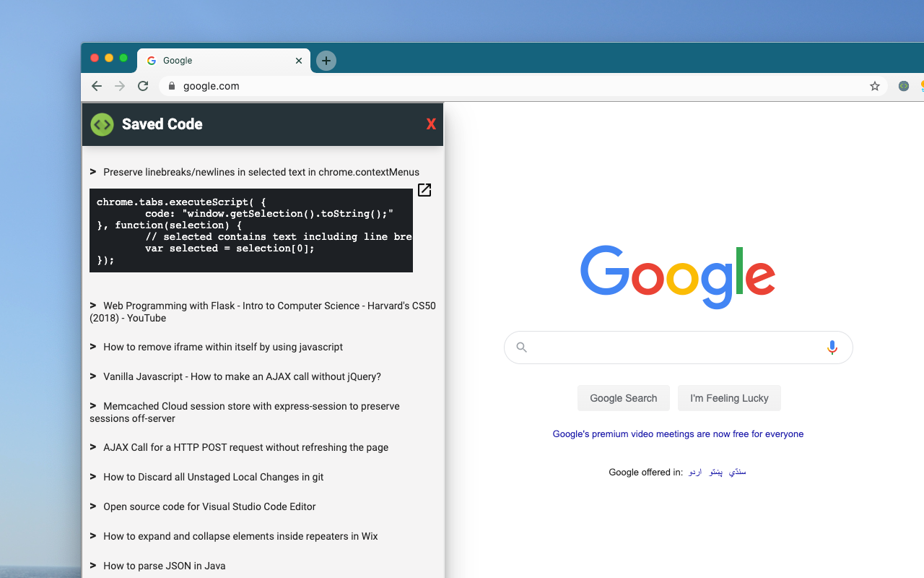924x578 pixels.
Task: Expand arrow for How to remove iframe entry
Action: tap(93, 347)
